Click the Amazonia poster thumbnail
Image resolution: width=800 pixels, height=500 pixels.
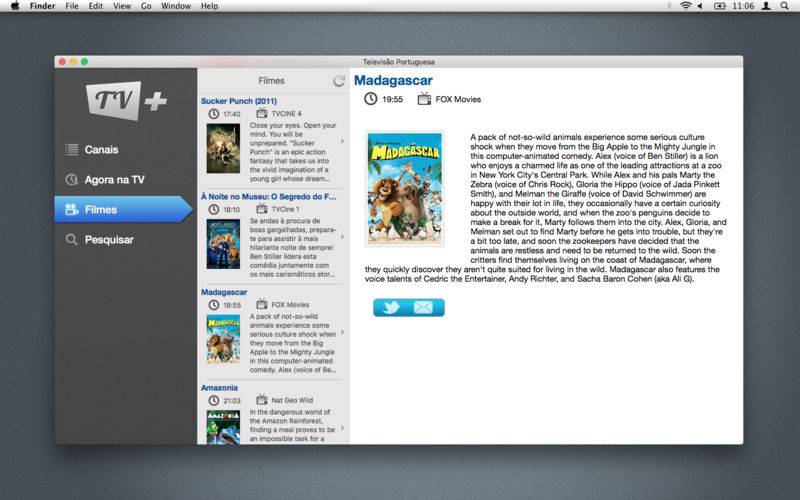point(223,427)
